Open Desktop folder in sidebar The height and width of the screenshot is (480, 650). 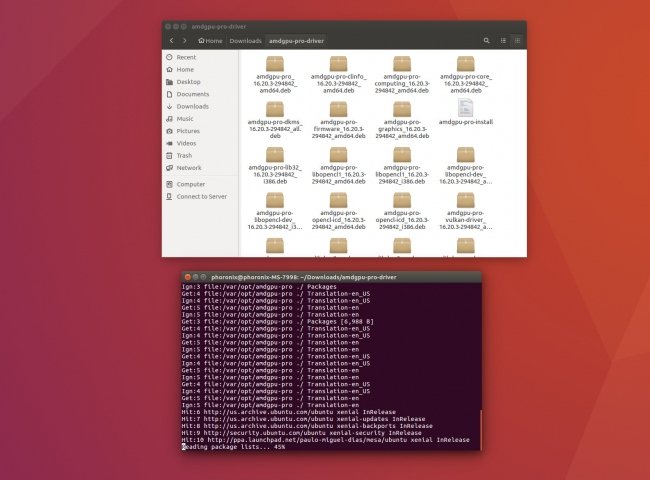(x=188, y=82)
